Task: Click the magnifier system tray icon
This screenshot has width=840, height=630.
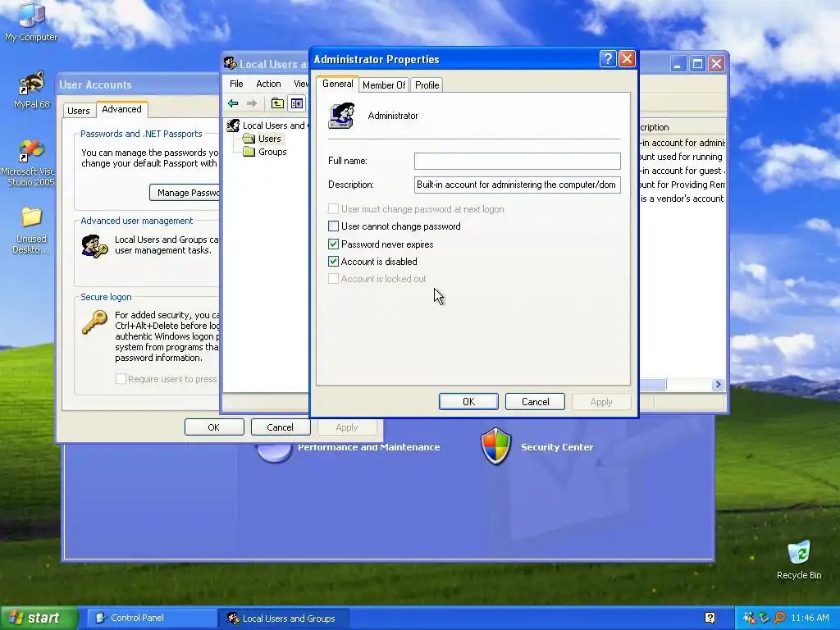Action: [779, 619]
